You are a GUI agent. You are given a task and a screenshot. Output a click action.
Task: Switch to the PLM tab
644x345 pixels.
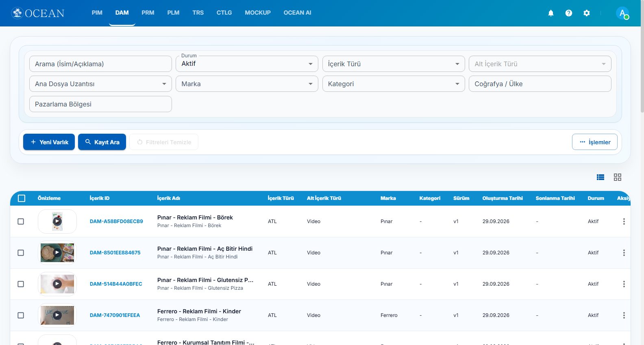pyautogui.click(x=173, y=13)
